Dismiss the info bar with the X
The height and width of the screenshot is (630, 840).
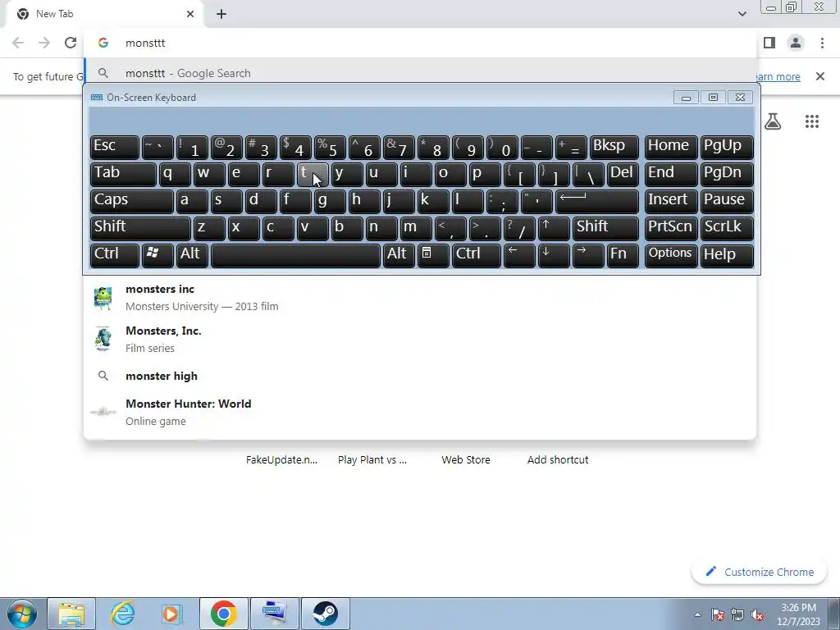coord(819,76)
